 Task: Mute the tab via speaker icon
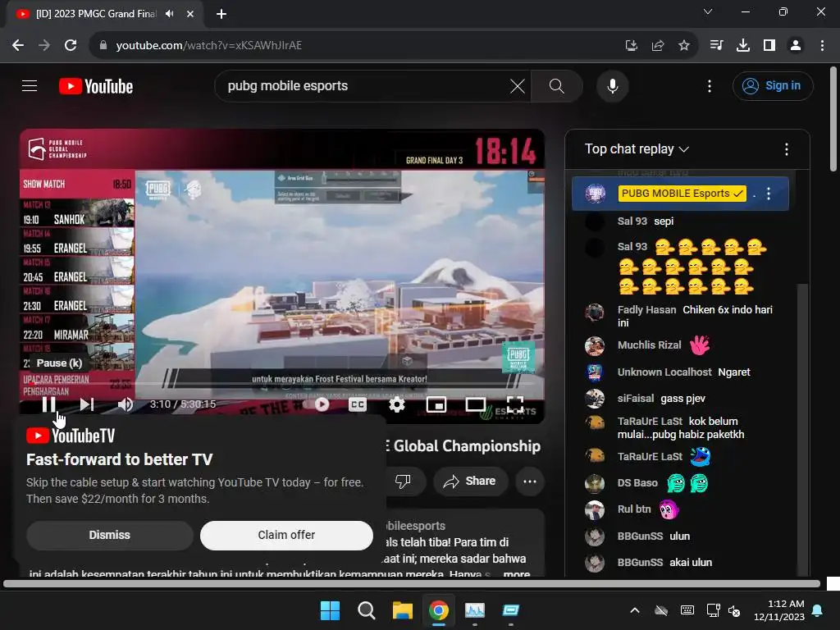coord(170,14)
